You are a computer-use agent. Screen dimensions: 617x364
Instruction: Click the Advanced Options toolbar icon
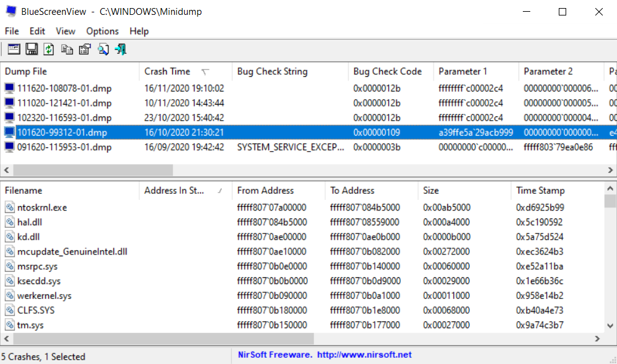pyautogui.click(x=14, y=49)
